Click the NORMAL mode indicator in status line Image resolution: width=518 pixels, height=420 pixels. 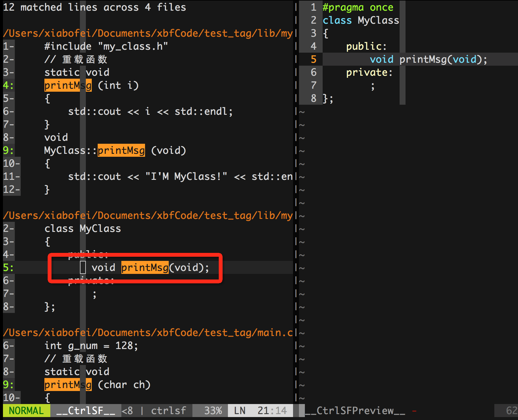click(26, 411)
